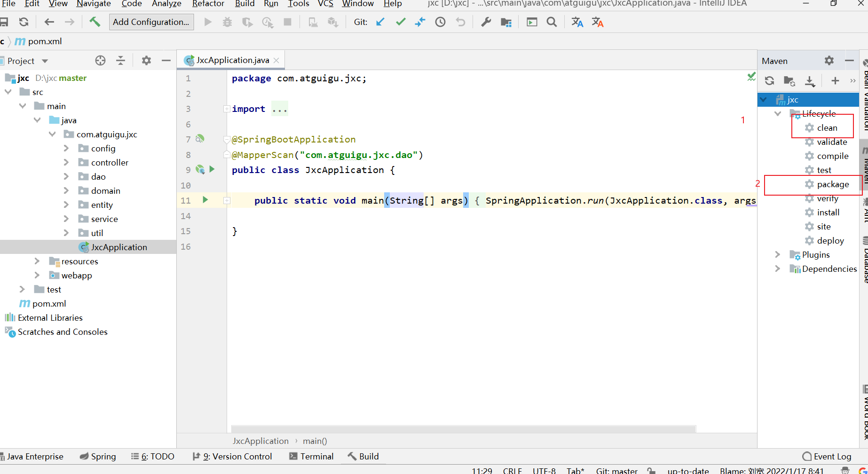Open the Terminal tool window tab

[311, 456]
